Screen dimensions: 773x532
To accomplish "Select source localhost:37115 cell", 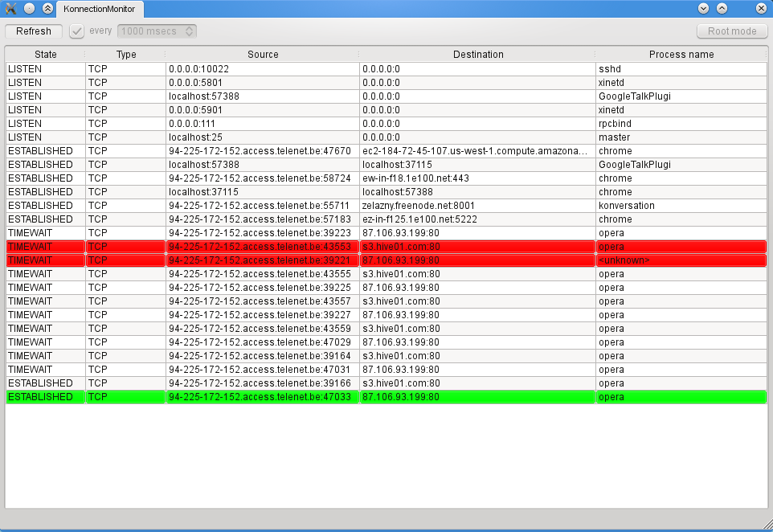I will pos(263,192).
